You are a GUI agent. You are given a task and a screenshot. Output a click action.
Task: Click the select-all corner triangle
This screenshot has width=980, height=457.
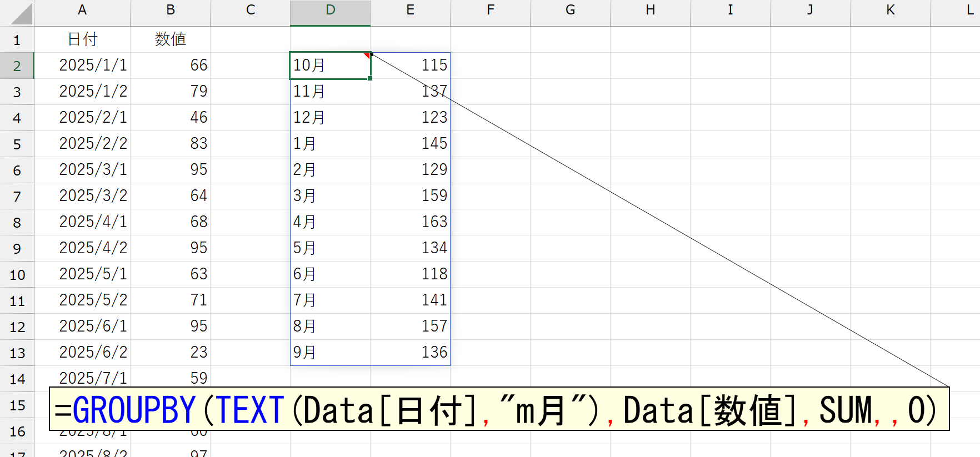pyautogui.click(x=22, y=14)
